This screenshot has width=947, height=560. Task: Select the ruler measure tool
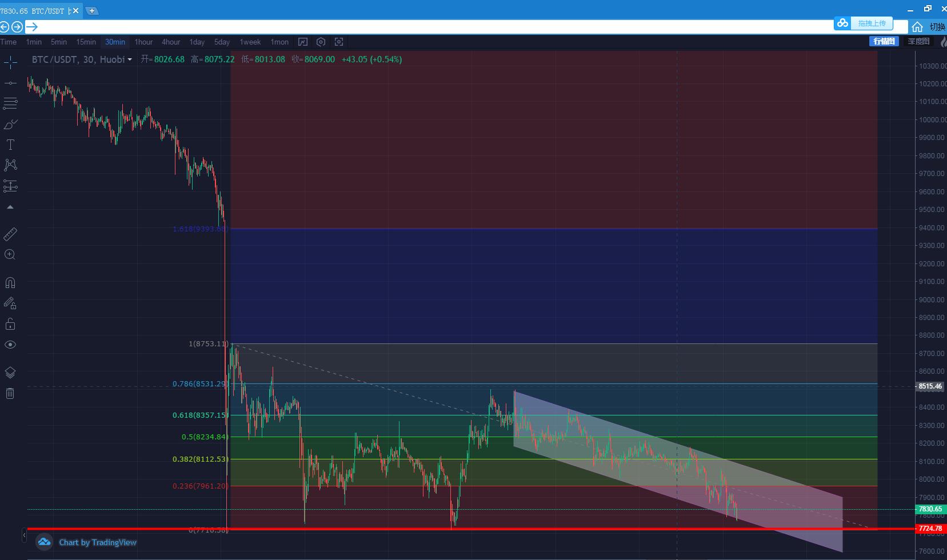tap(10, 234)
